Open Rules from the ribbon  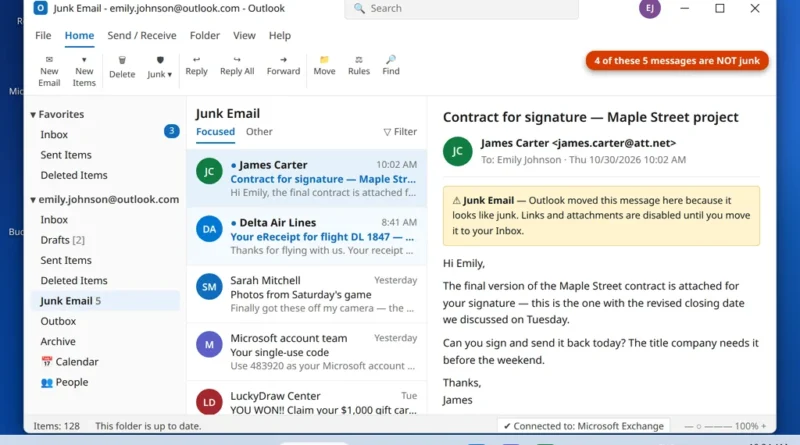point(359,65)
